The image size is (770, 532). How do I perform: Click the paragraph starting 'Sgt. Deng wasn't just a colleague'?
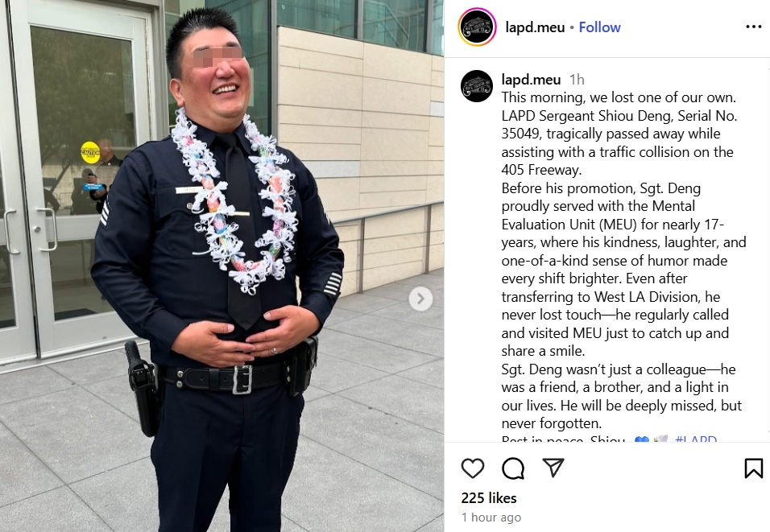pyautogui.click(x=621, y=396)
